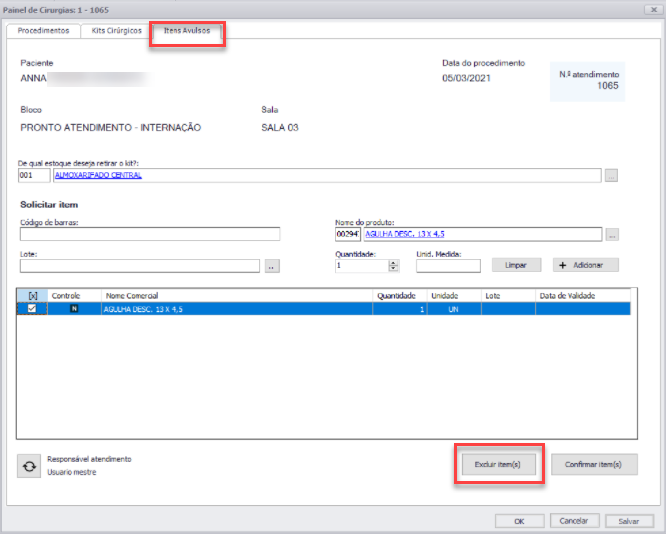Focus the Lote input field
666x534 pixels.
(x=140, y=266)
